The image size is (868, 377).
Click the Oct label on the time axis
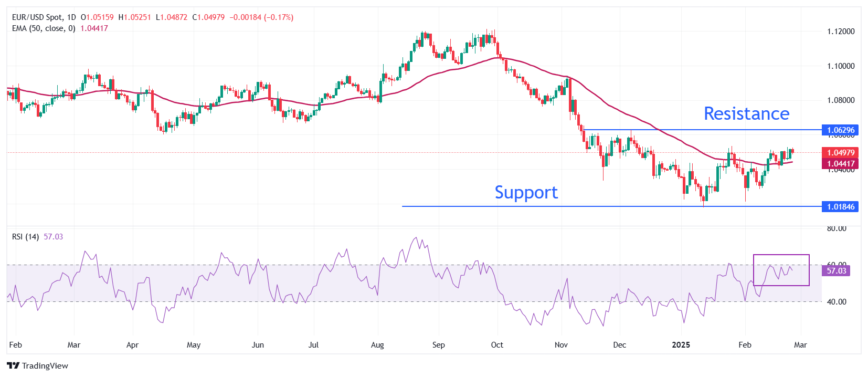pos(497,345)
